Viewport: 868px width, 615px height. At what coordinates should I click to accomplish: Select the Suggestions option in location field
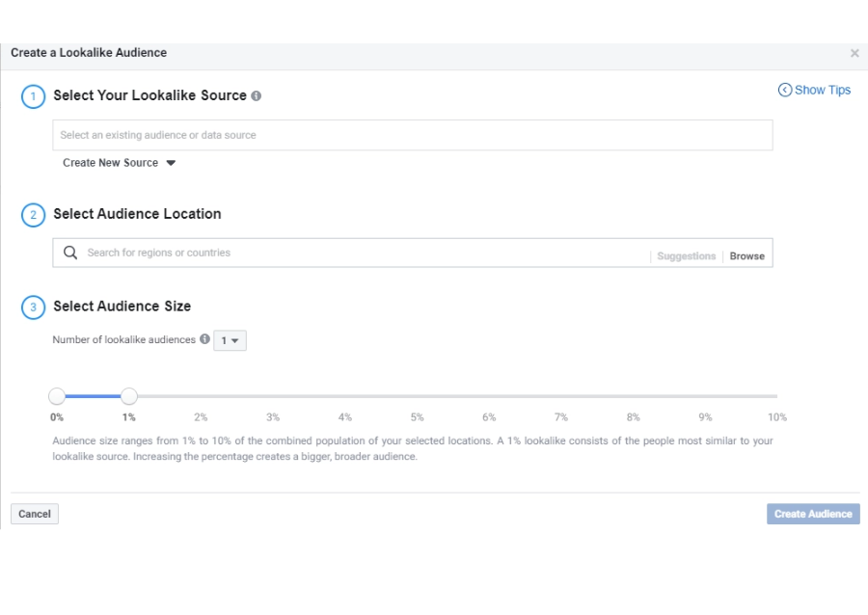click(686, 256)
